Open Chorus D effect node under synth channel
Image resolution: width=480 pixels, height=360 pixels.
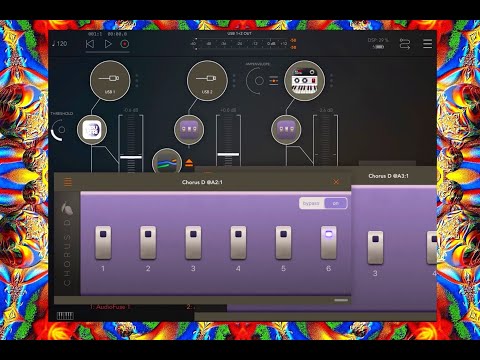(286, 130)
